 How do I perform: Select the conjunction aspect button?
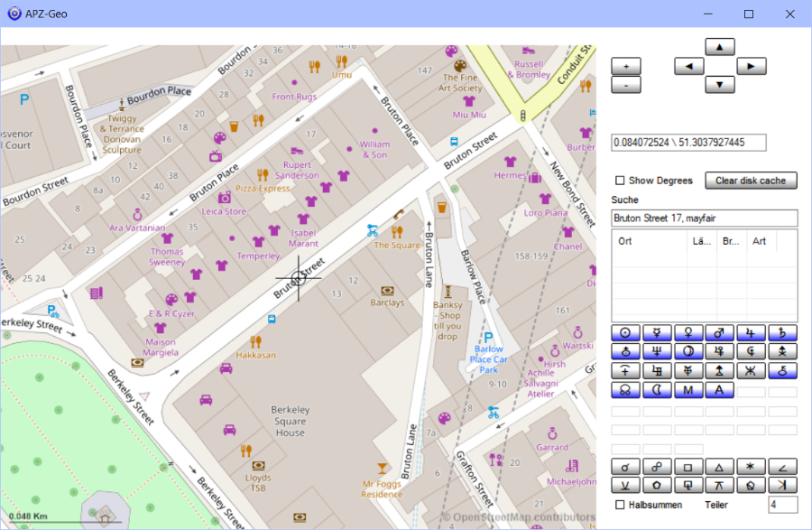click(625, 467)
